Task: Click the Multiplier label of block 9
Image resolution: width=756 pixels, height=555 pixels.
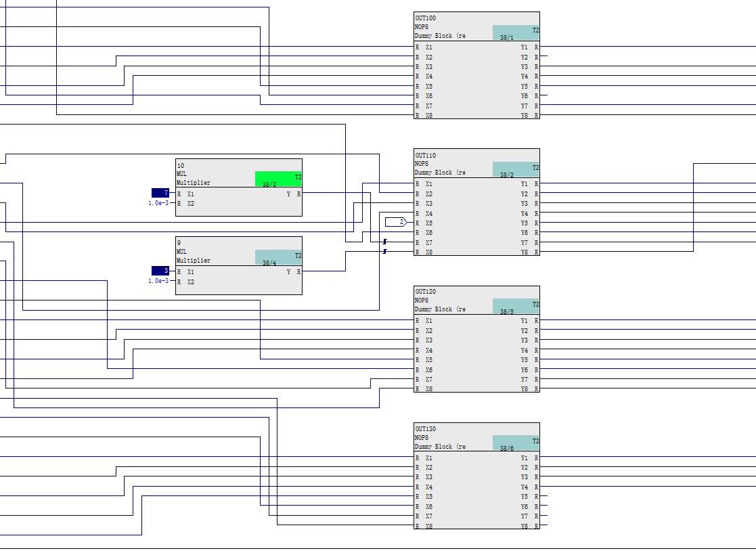Action: tap(194, 261)
